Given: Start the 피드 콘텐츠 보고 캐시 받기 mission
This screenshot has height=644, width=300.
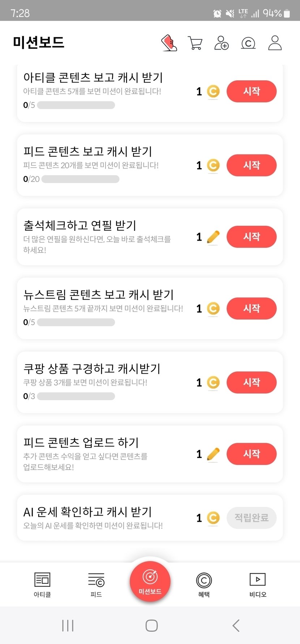Looking at the screenshot, I should click(x=252, y=165).
